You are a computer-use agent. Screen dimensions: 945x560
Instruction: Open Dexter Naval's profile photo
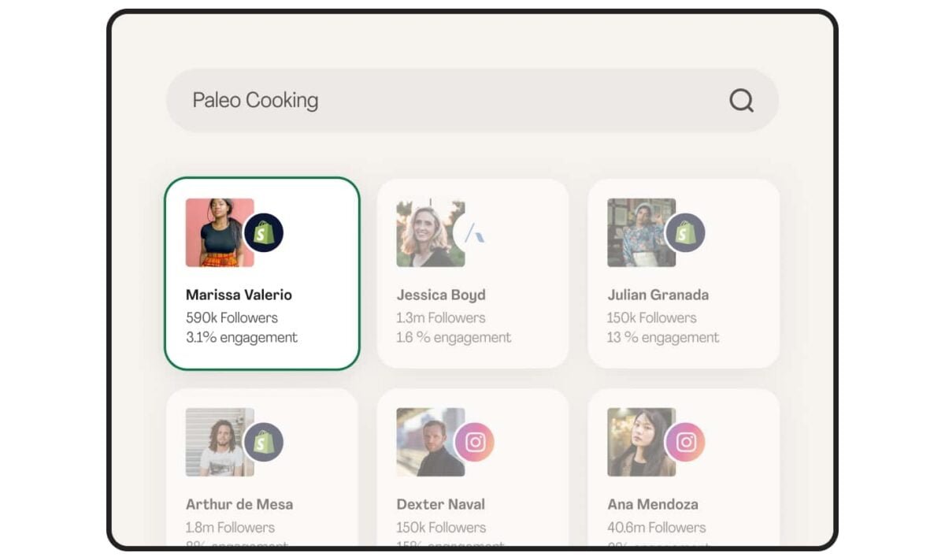(425, 442)
